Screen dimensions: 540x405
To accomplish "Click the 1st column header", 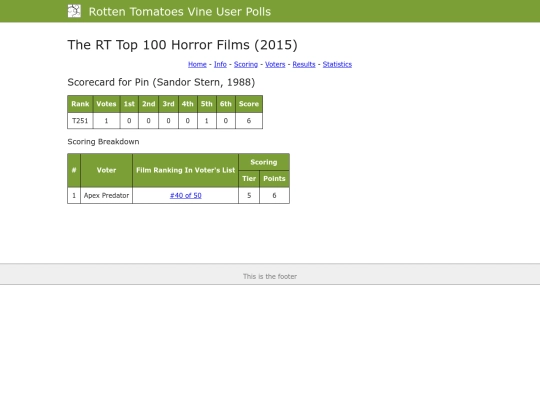I will tap(129, 104).
